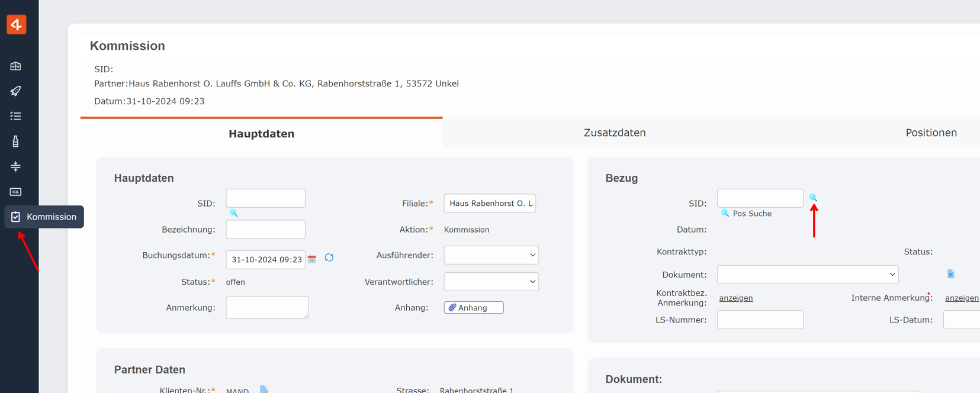Image resolution: width=980 pixels, height=393 pixels.
Task: Open the Ausführender dropdown
Action: 491,255
